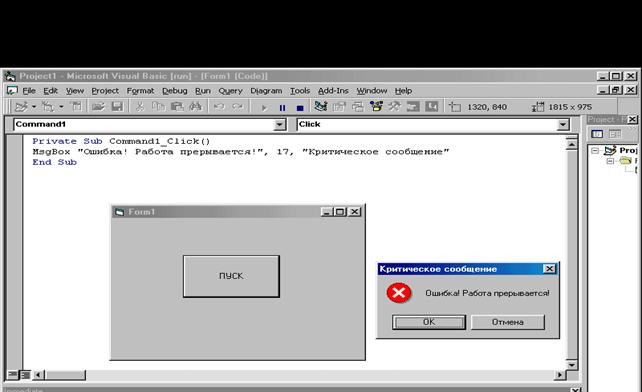Open the Debug menu

pos(174,91)
